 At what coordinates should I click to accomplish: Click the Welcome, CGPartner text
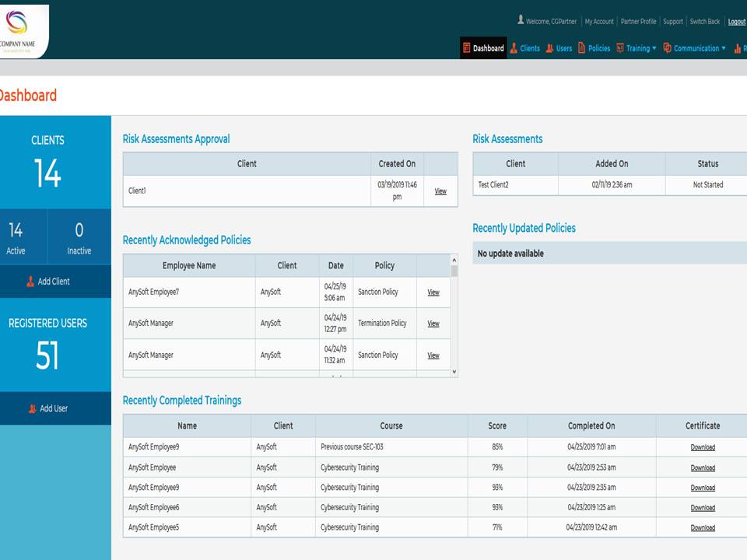tap(551, 22)
